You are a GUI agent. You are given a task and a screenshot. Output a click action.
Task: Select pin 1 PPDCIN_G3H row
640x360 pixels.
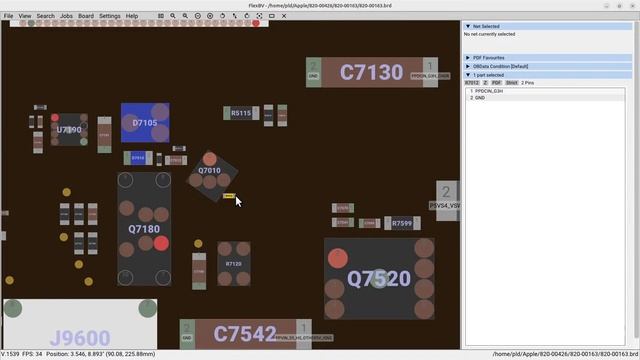tap(545, 91)
